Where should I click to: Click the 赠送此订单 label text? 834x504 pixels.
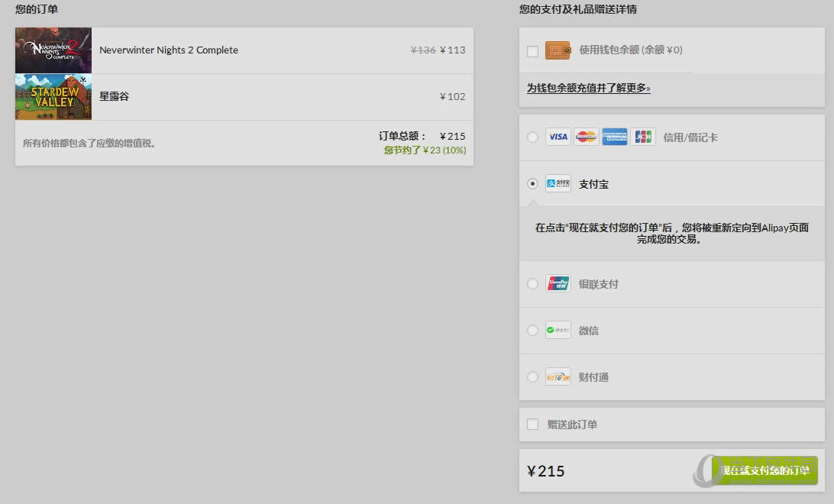click(572, 425)
